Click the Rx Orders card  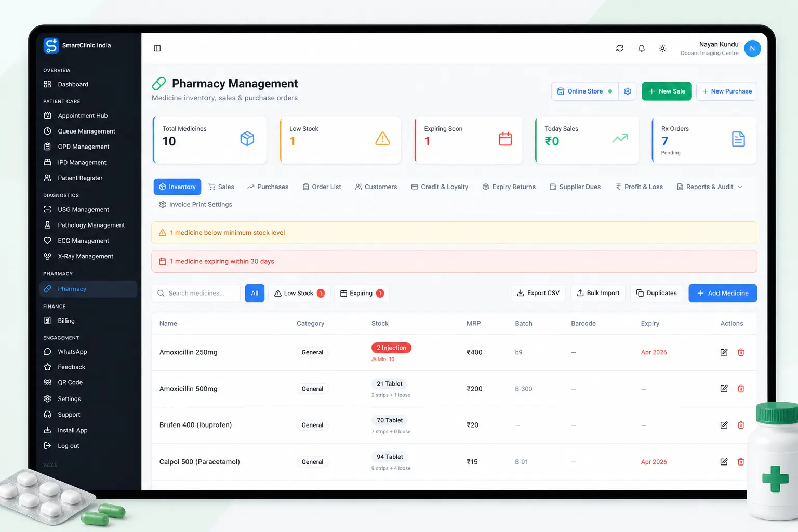(x=704, y=140)
